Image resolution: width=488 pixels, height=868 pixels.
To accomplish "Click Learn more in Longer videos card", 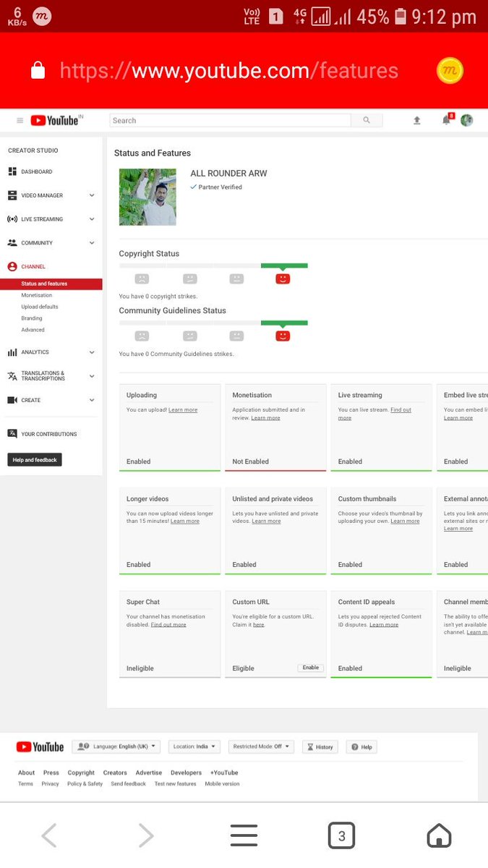I will pos(185,522).
